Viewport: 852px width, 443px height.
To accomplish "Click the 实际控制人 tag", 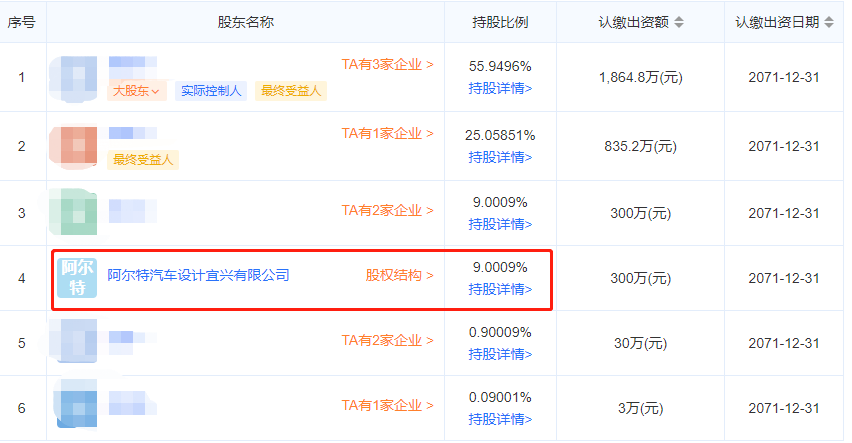I will pos(210,92).
